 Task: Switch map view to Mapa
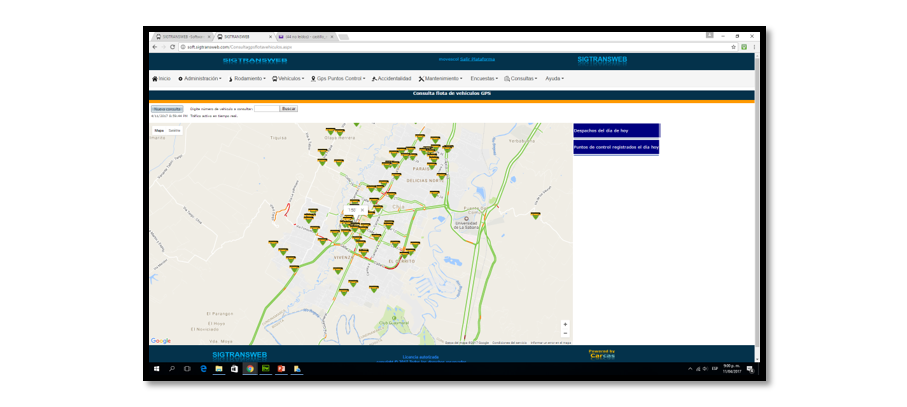pos(159,131)
